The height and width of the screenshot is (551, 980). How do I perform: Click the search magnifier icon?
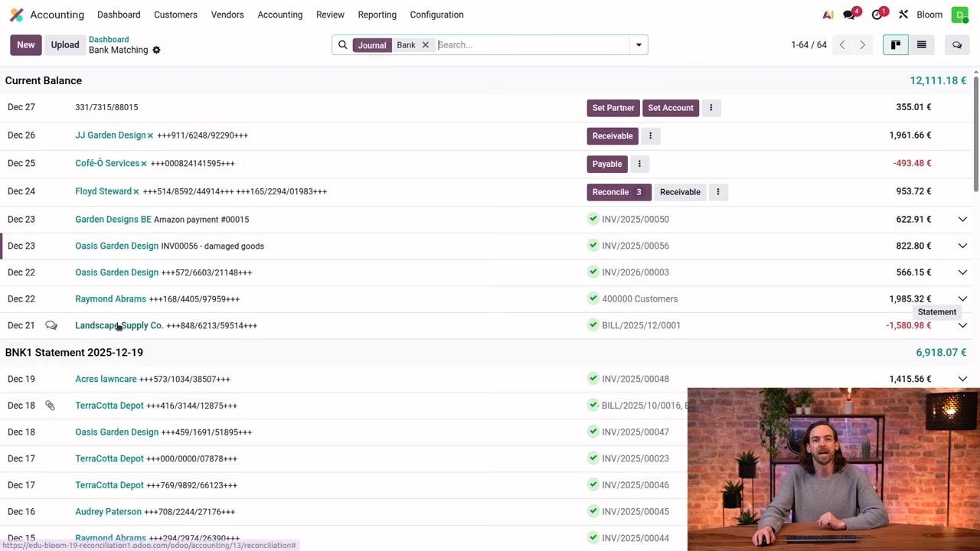pyautogui.click(x=342, y=45)
